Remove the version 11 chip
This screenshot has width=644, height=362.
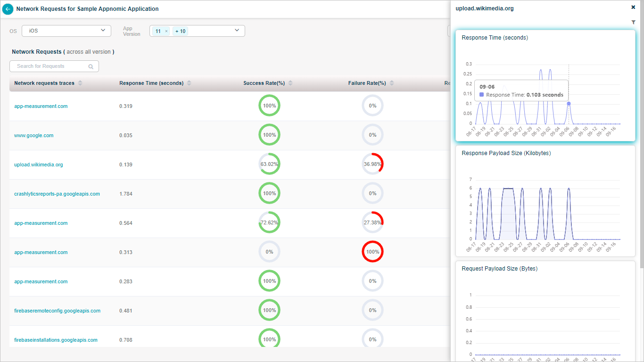point(166,31)
